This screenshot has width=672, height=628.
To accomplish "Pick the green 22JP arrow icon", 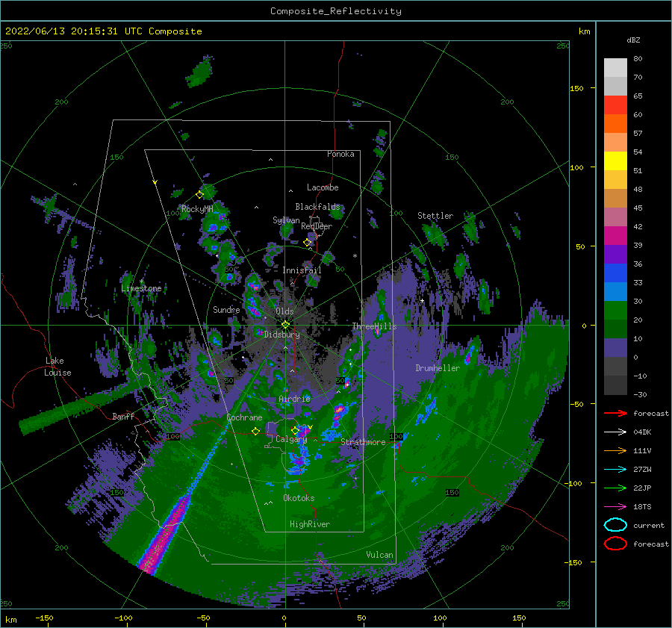I will 615,488.
